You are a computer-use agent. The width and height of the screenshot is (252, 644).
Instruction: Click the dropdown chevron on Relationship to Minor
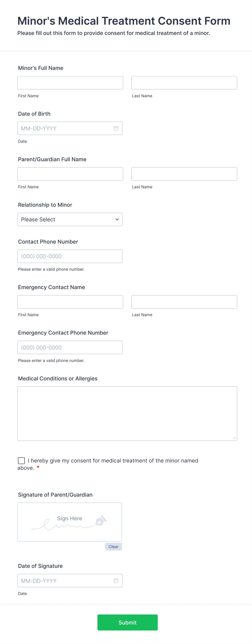(x=117, y=219)
